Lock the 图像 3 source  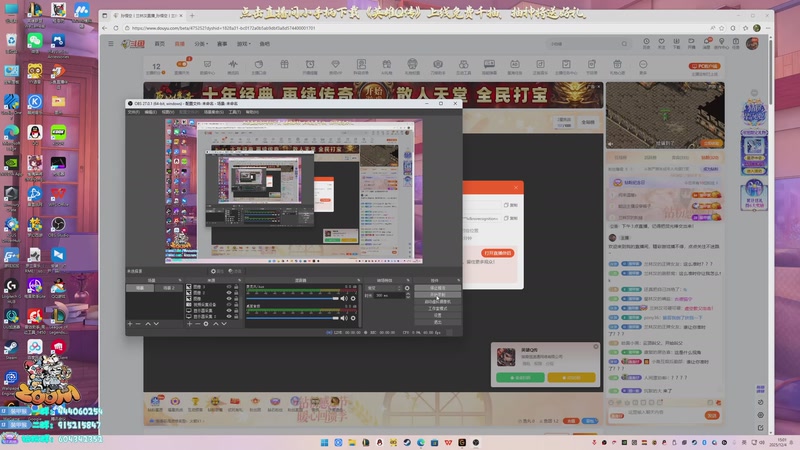click(236, 287)
